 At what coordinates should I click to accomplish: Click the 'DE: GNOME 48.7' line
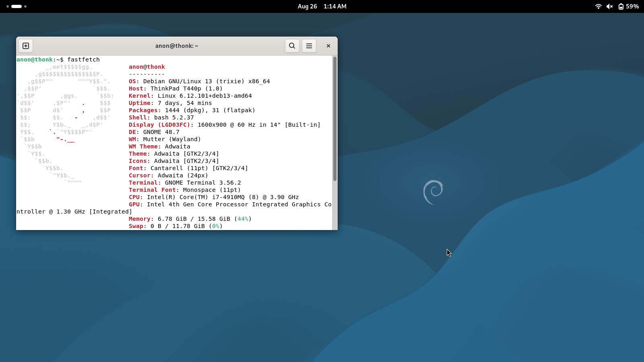154,132
